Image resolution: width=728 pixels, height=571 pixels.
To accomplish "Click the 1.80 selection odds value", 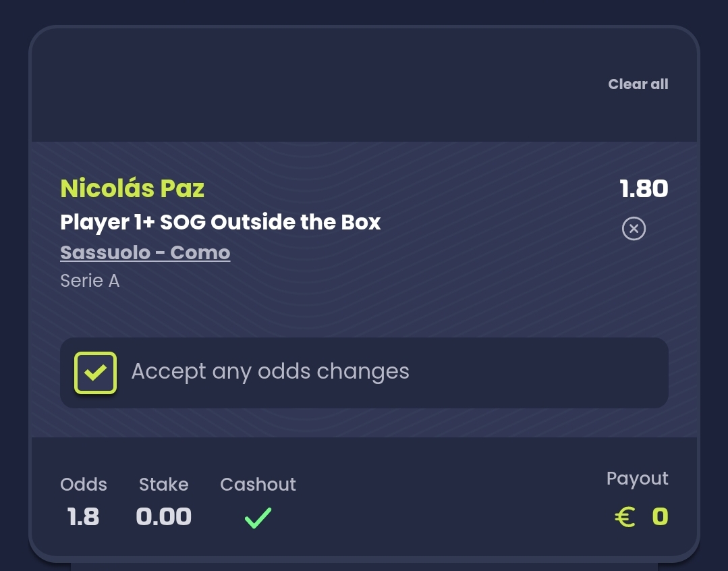I will pos(644,188).
